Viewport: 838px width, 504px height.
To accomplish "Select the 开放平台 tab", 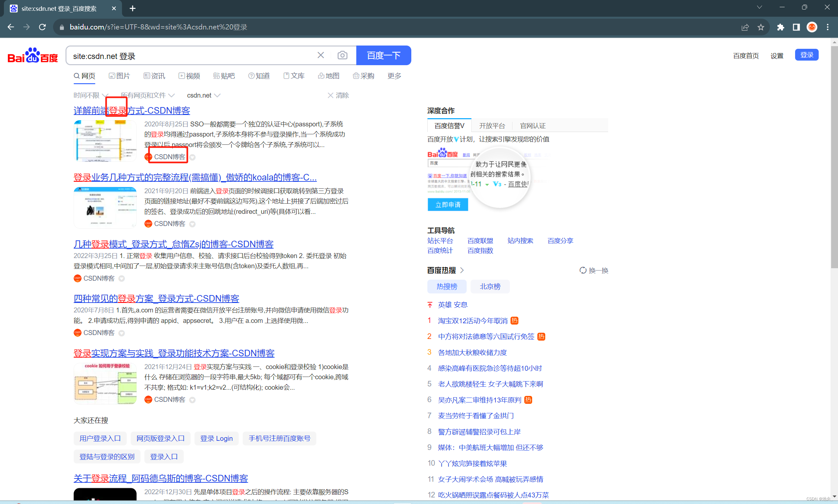I will pyautogui.click(x=492, y=126).
